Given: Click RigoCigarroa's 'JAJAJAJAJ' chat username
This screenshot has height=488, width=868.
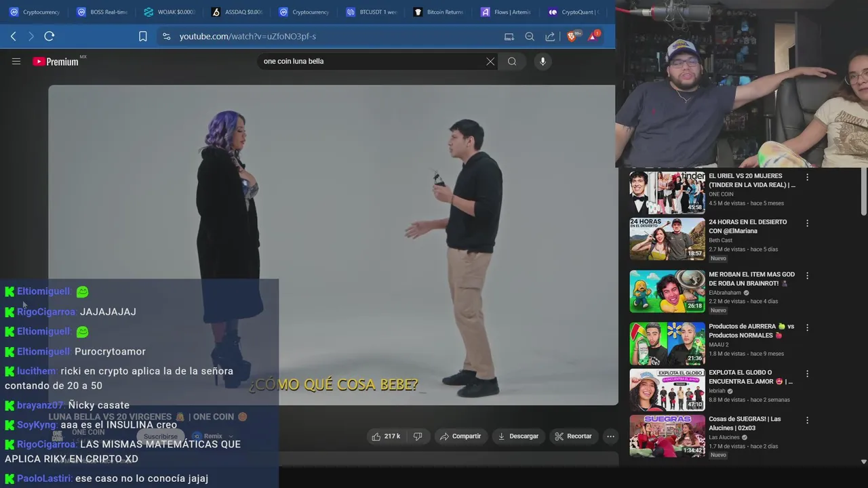Looking at the screenshot, I should [46, 312].
